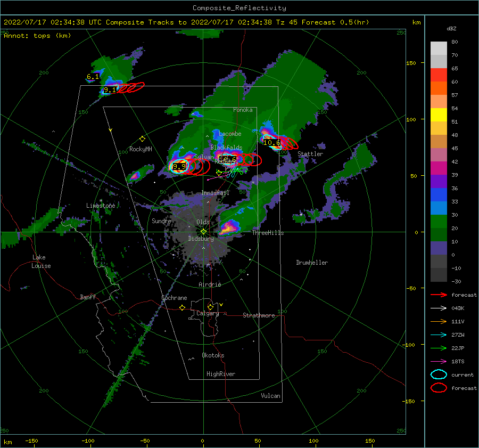Click the -30 dBZ scale value

coord(456,282)
